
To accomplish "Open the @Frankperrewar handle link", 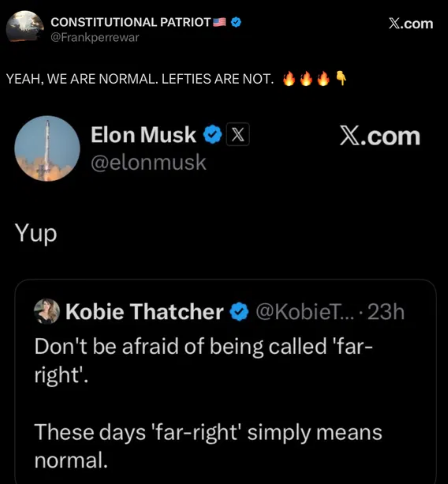I will point(95,38).
